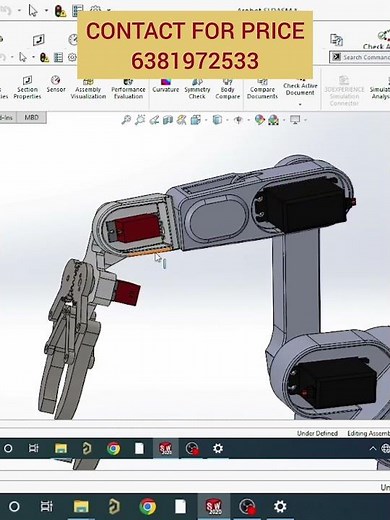Screen dimensions: 390x520
Task: Expand Hide/Show Items dropdown arrow
Action: (248, 120)
